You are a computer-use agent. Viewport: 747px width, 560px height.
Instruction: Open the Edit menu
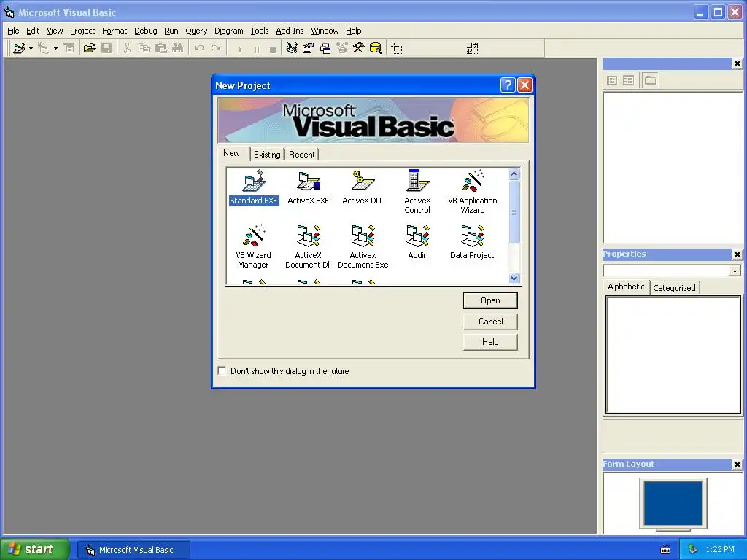pos(33,31)
